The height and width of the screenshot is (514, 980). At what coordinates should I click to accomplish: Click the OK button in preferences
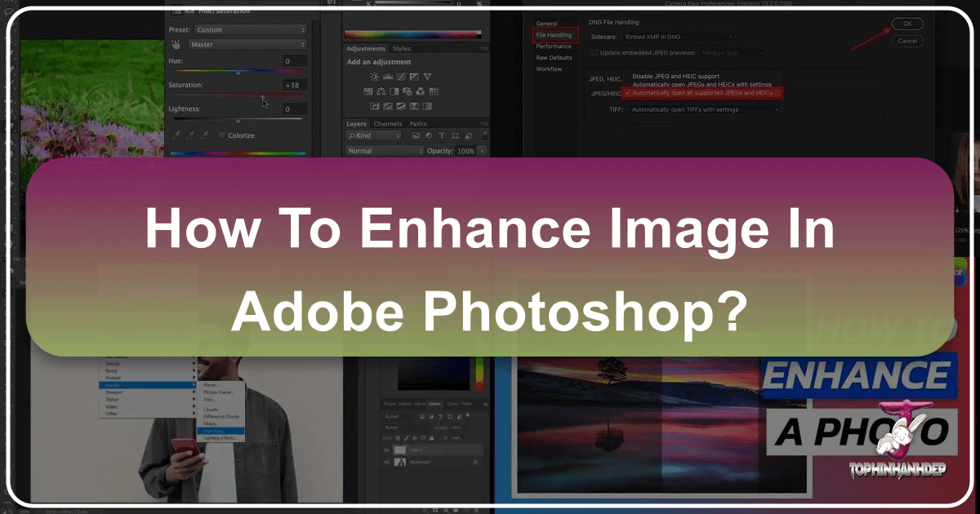pos(907,24)
